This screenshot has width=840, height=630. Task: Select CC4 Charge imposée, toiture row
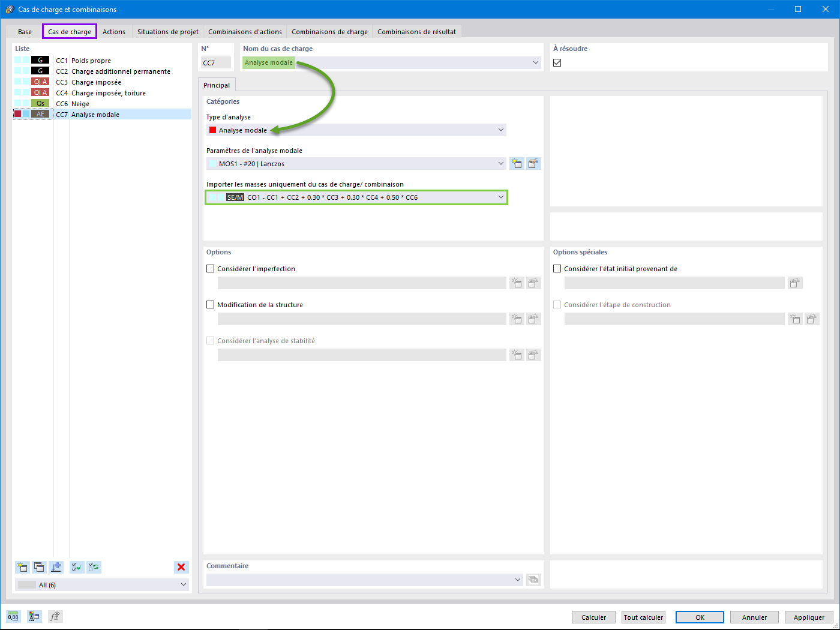(102, 93)
